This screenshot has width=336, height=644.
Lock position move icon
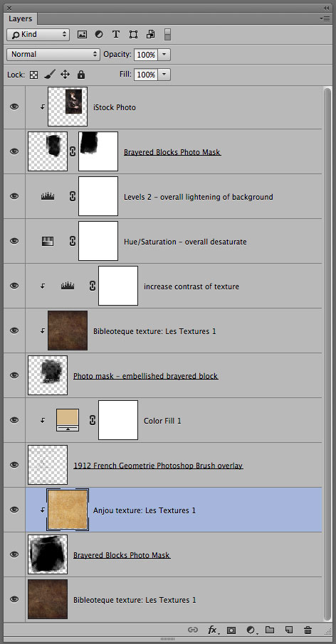point(65,75)
